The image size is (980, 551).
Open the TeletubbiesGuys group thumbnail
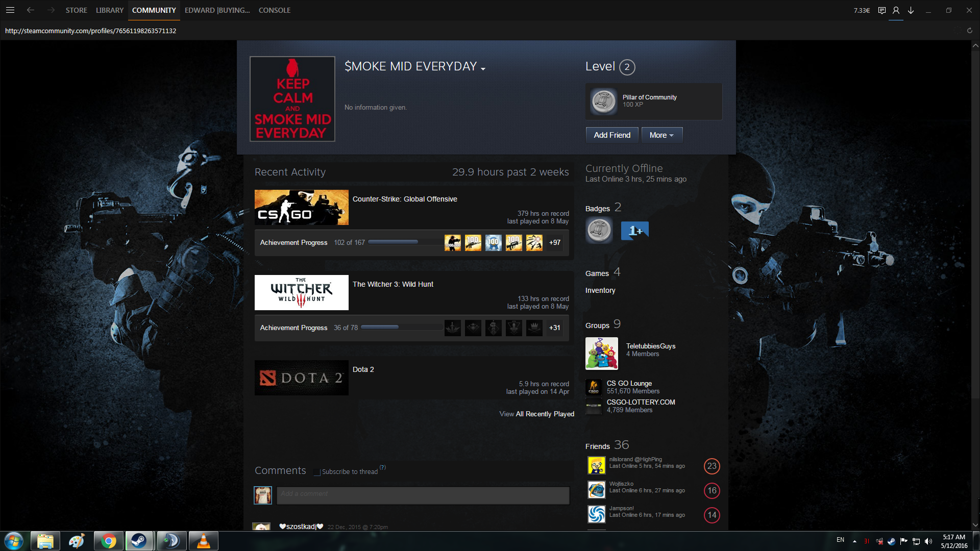(x=601, y=354)
